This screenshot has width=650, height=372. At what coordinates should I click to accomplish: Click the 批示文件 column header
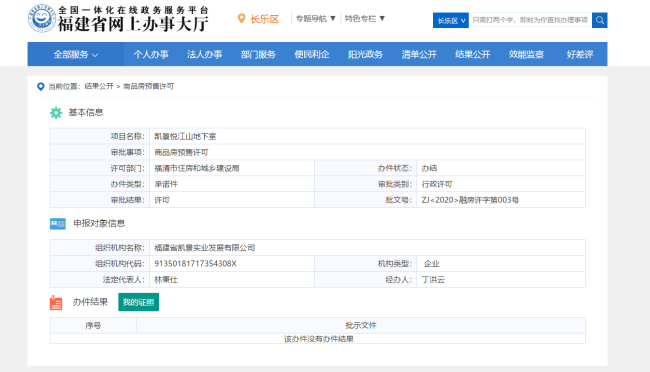[x=361, y=326]
